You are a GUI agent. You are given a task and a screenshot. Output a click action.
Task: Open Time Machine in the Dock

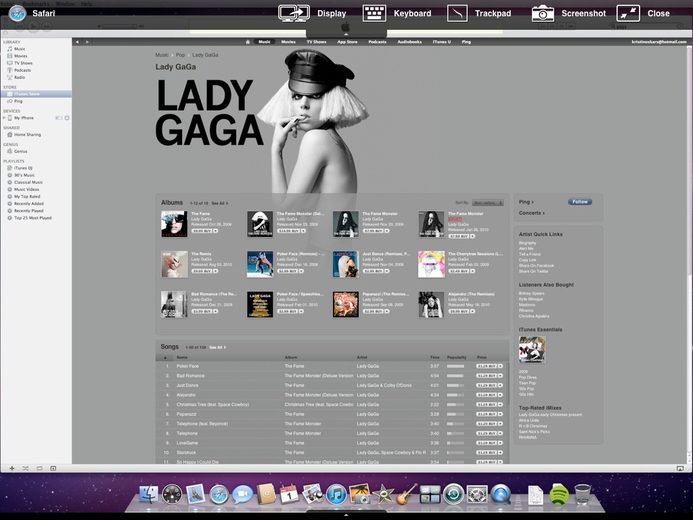pos(453,494)
